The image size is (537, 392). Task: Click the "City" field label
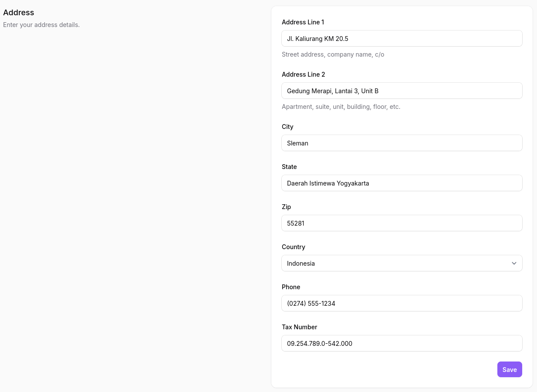[x=287, y=127]
